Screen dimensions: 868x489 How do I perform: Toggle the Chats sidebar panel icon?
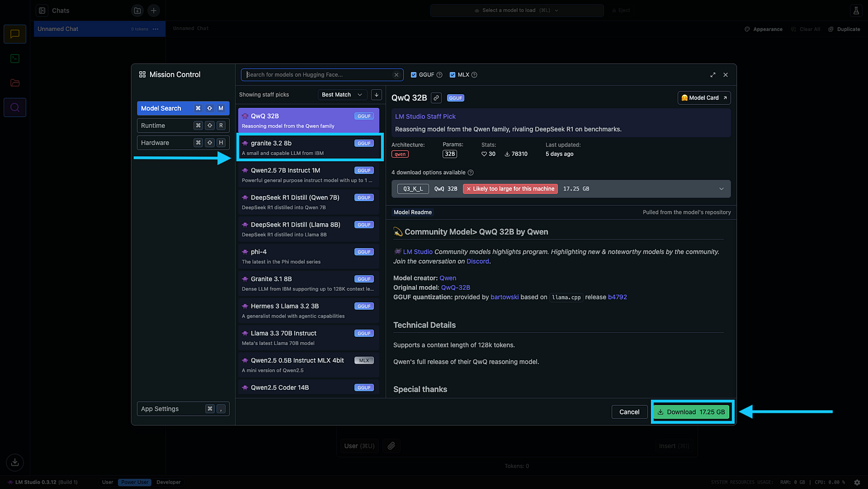point(42,11)
